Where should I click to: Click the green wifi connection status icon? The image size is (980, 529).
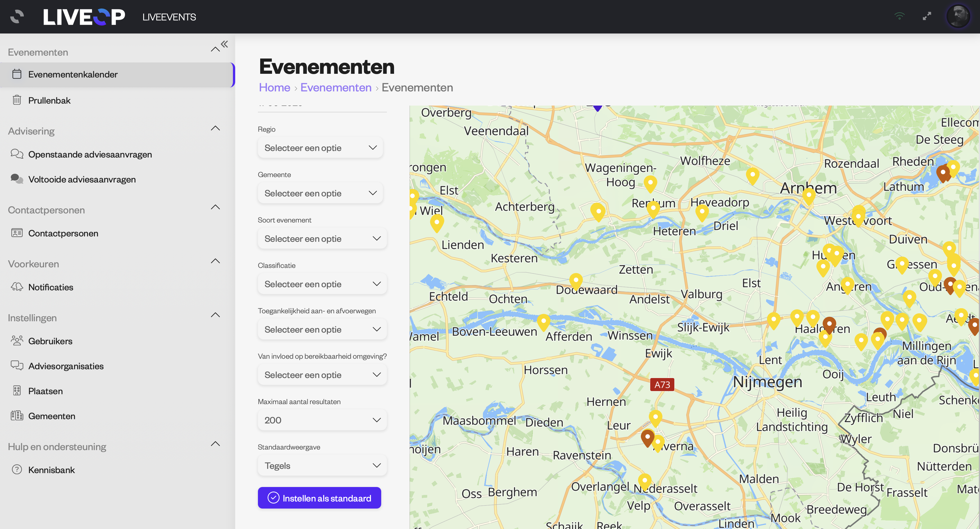899,16
